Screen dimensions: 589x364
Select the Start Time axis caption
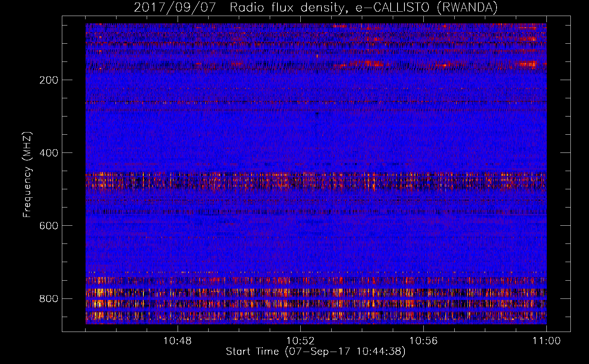[x=316, y=352]
